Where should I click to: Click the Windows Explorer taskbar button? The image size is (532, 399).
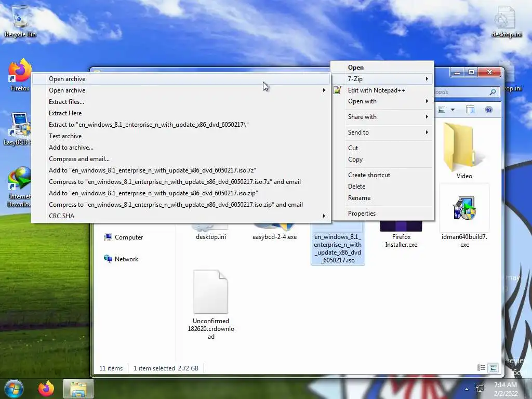(78, 389)
